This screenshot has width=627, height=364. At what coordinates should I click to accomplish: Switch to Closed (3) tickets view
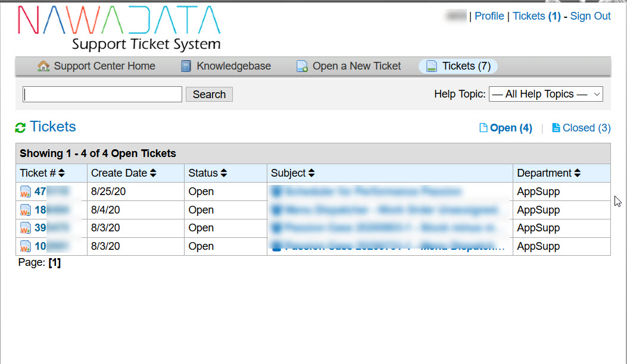[x=581, y=128]
